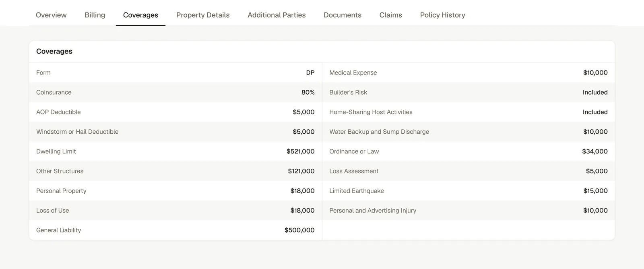Click the Coinsurance label

(54, 92)
